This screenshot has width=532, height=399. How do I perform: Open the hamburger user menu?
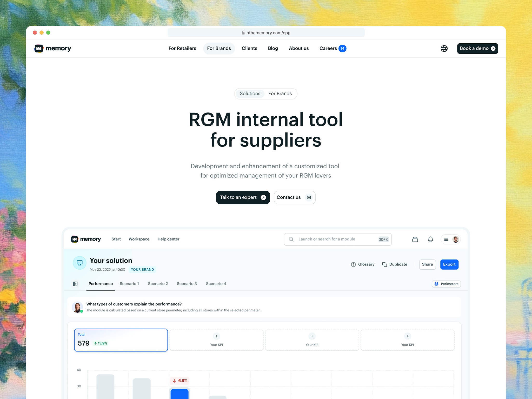point(450,239)
